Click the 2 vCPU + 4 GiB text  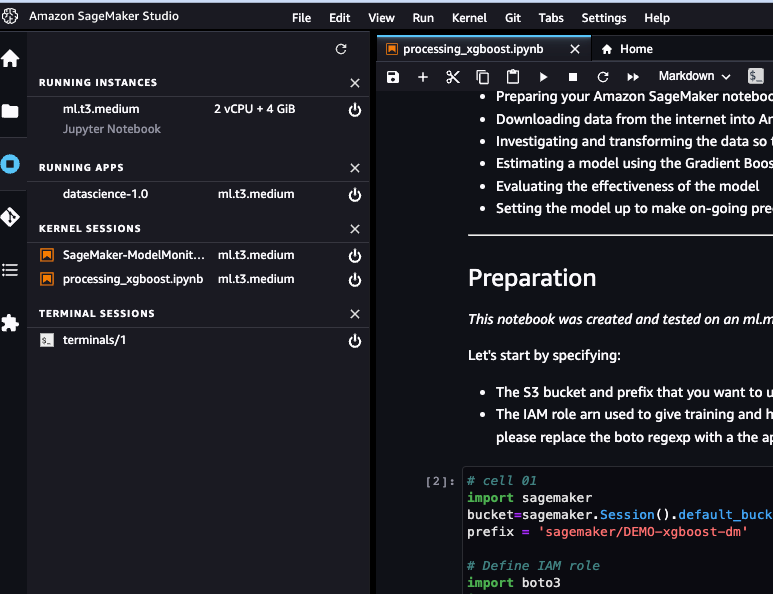[254, 109]
